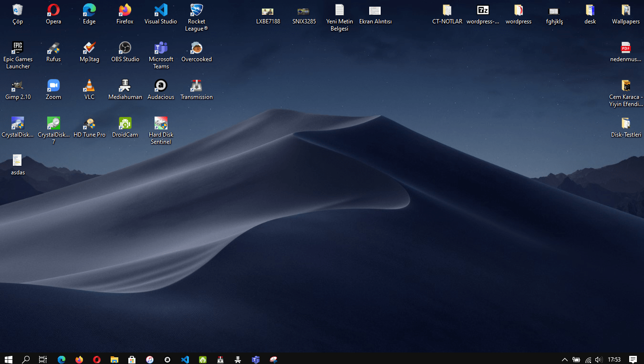Launch iTunes from the taskbar
This screenshot has width=644, height=364.
[x=150, y=359]
